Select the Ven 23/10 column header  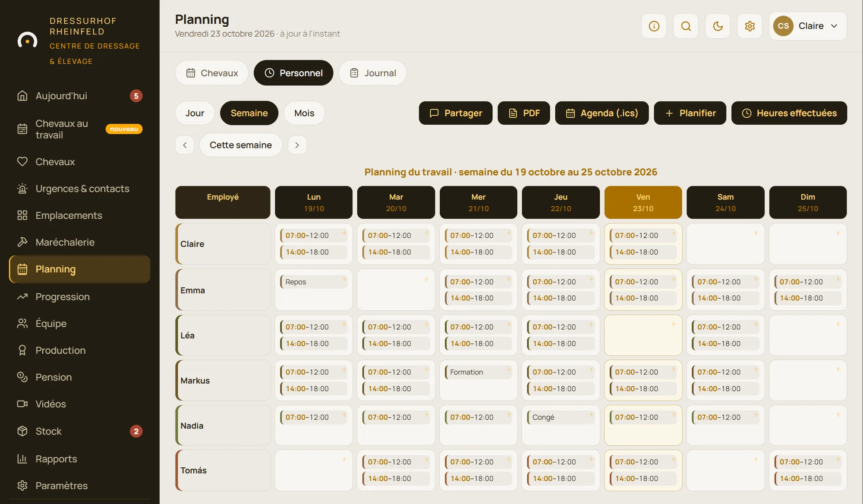click(643, 202)
